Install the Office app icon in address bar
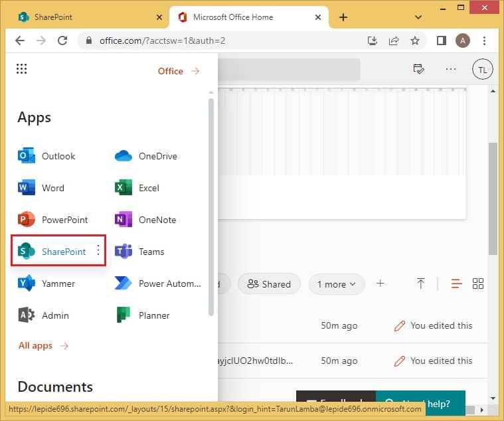Viewport: 504px width, 421px height. coord(373,41)
